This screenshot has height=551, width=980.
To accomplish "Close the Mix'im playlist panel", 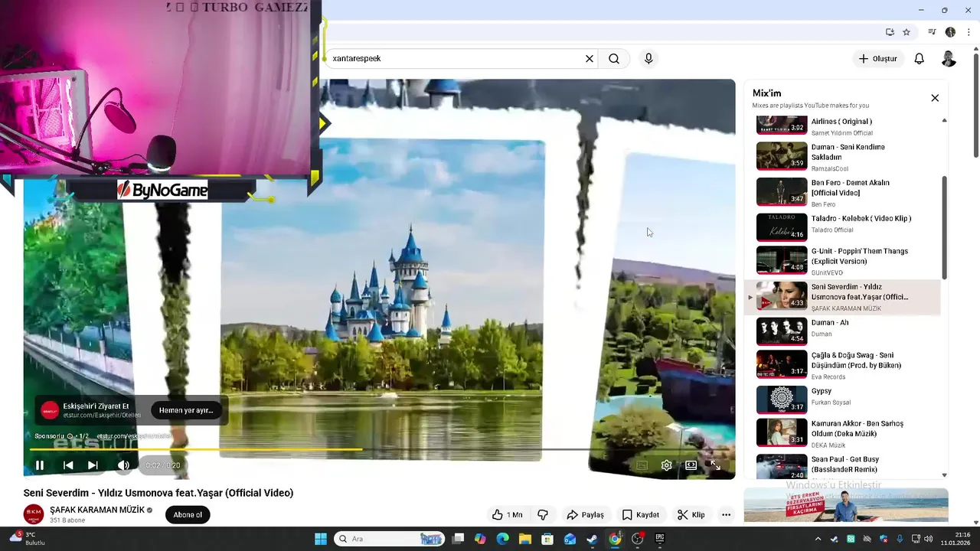I will pyautogui.click(x=935, y=98).
